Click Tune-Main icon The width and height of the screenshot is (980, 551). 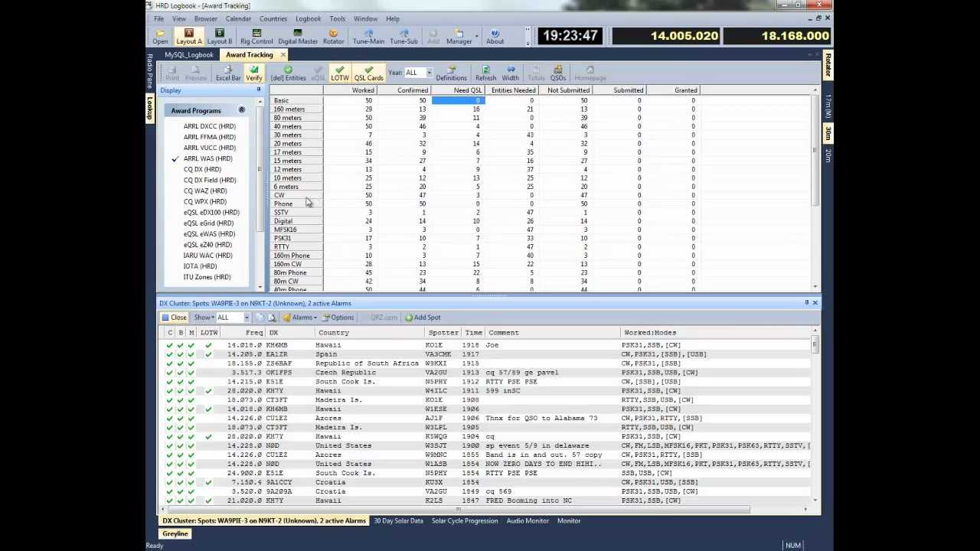point(368,37)
